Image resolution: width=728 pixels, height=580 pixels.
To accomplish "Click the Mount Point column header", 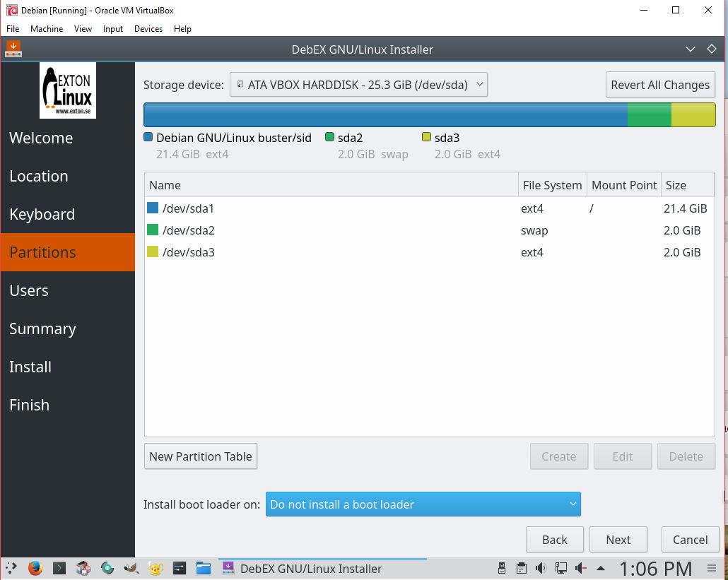I will pyautogui.click(x=624, y=184).
